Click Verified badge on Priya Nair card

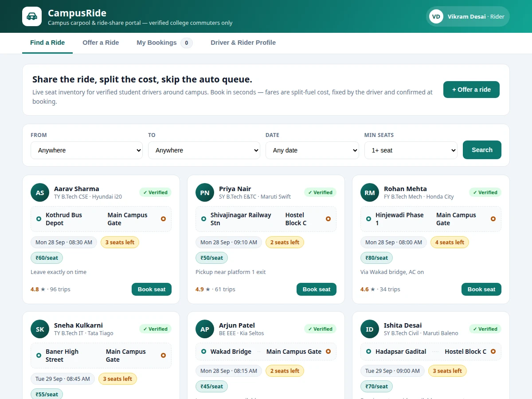pyautogui.click(x=320, y=192)
